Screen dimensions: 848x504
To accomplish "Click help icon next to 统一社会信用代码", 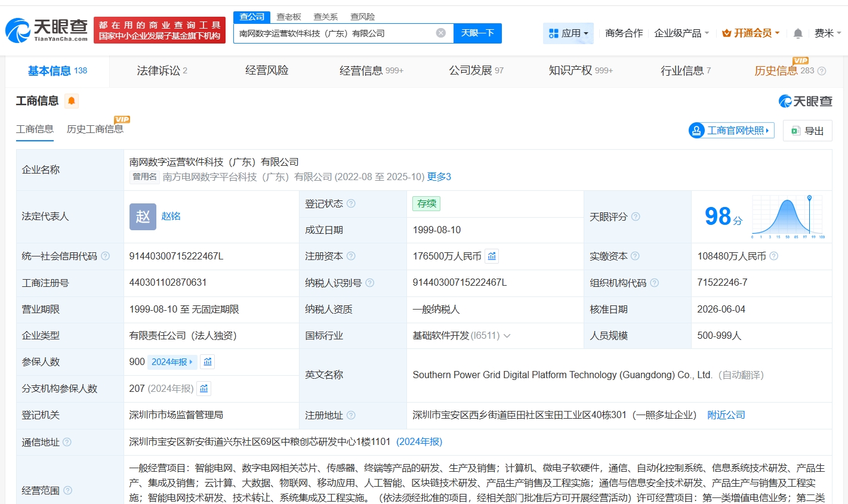I will click(x=105, y=256).
